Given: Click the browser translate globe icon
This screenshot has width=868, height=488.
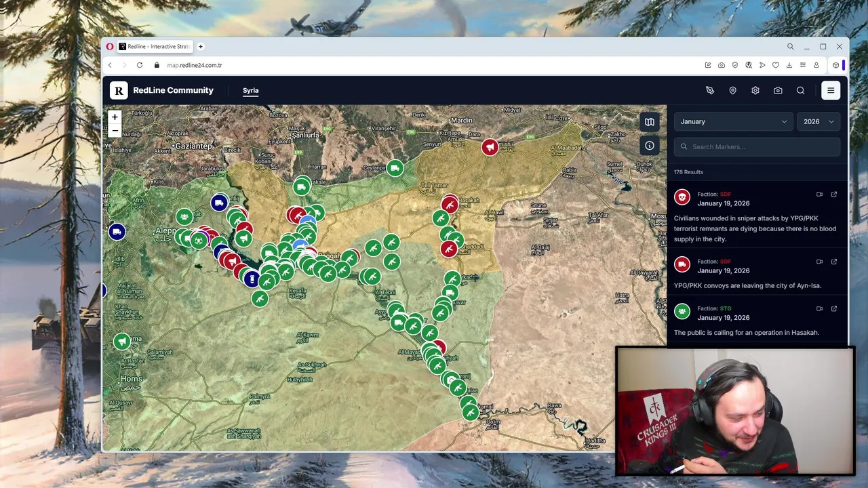Looking at the screenshot, I should pos(749,65).
